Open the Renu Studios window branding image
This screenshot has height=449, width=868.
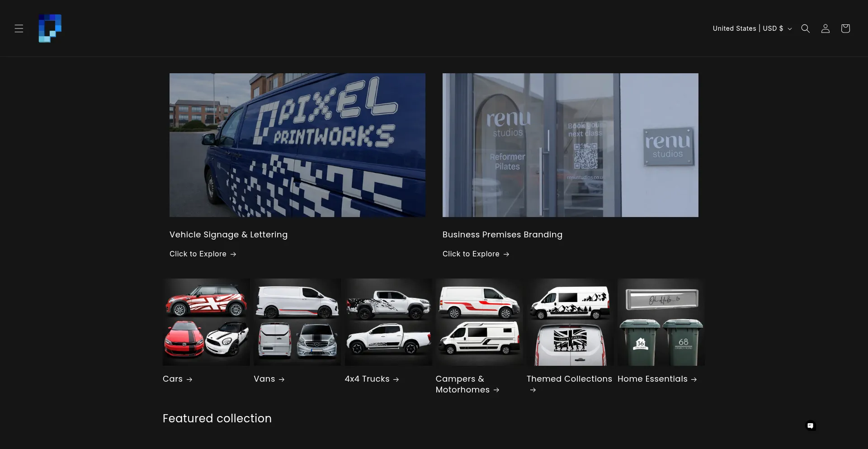click(x=571, y=145)
